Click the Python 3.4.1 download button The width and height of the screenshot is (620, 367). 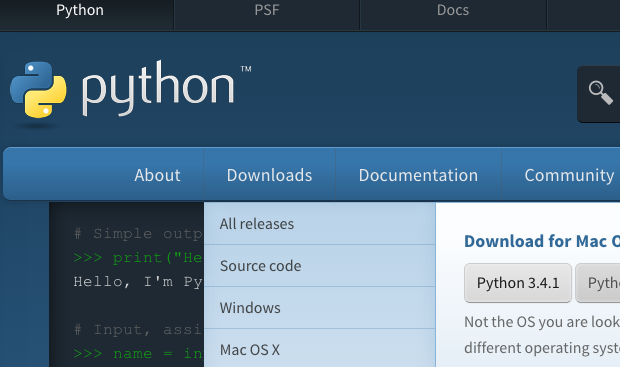click(x=518, y=283)
